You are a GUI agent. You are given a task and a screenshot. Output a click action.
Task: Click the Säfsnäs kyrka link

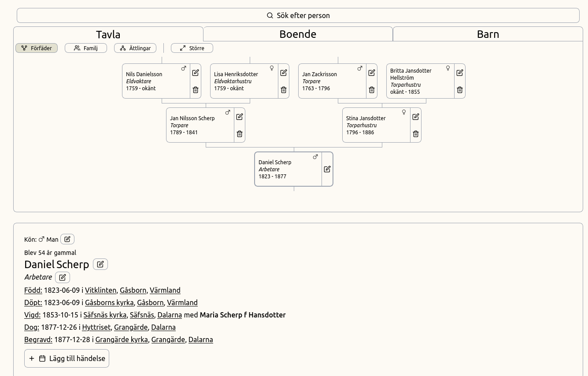[105, 315]
